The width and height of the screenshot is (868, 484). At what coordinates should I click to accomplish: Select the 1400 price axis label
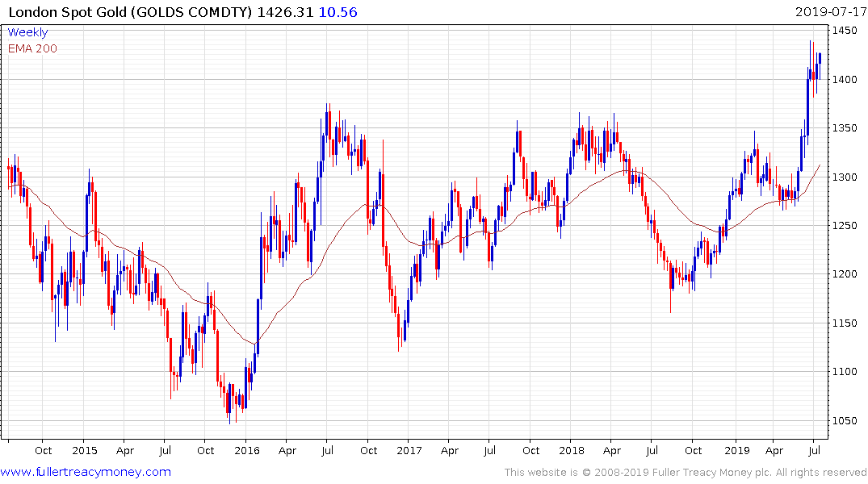[845, 80]
